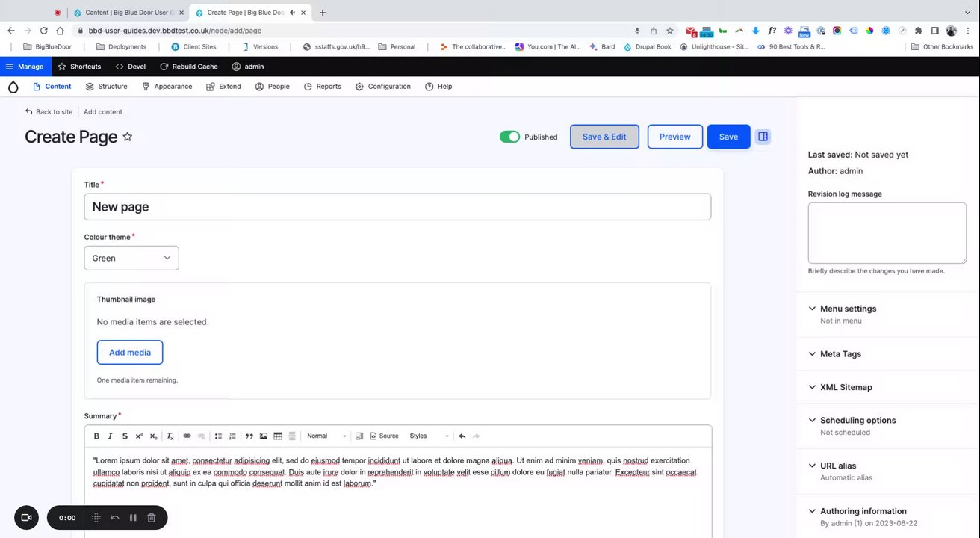Insert a link with the chain icon

(x=187, y=436)
